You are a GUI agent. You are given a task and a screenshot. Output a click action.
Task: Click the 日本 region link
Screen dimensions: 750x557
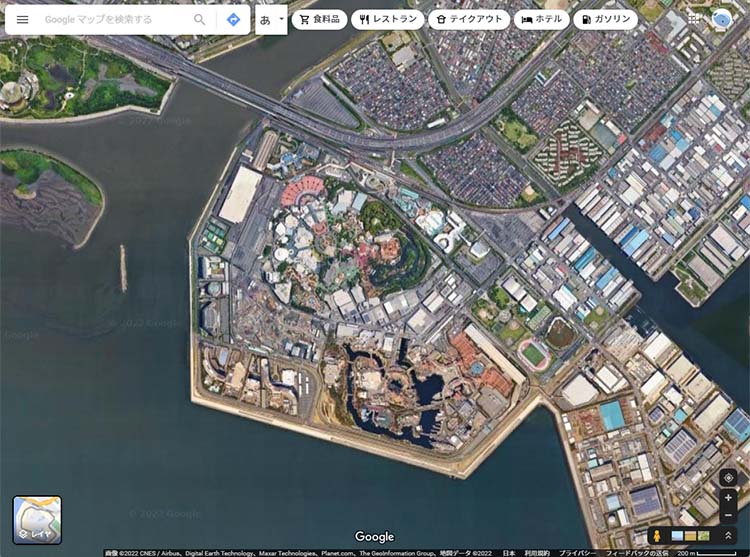[508, 553]
